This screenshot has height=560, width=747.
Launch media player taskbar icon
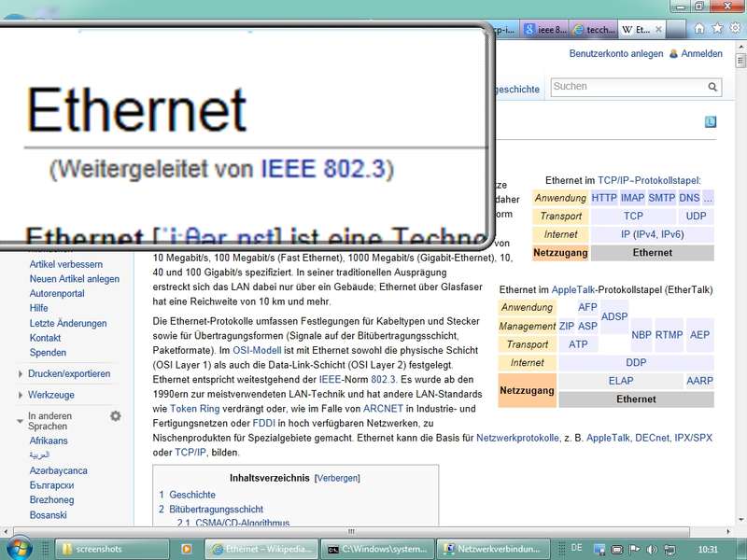point(186,549)
